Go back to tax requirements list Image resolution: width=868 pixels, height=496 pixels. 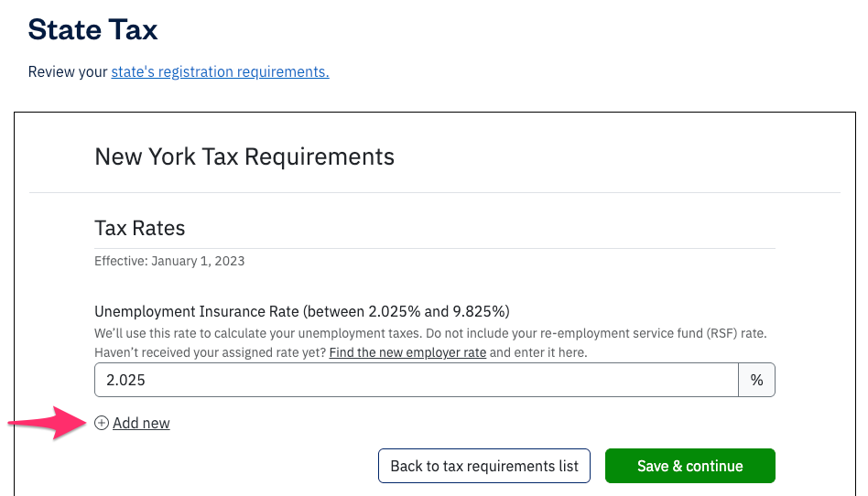[x=484, y=466]
